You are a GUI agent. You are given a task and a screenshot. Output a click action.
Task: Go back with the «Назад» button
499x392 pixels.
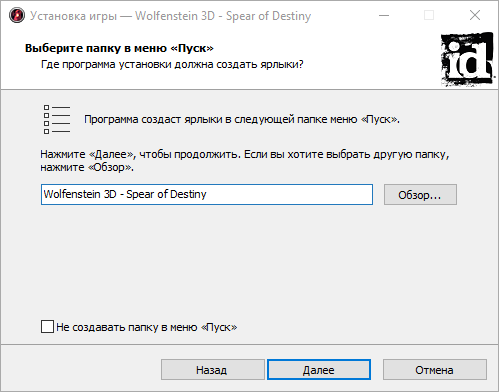pyautogui.click(x=213, y=370)
